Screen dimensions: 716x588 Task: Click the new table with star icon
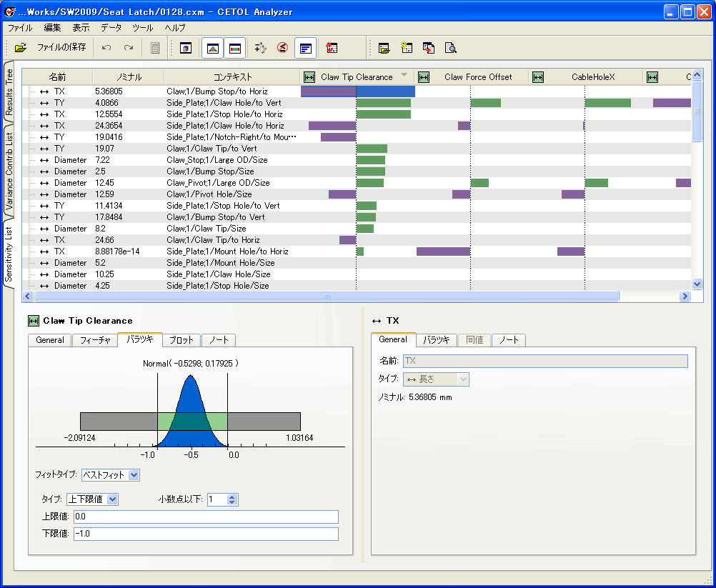tap(407, 47)
